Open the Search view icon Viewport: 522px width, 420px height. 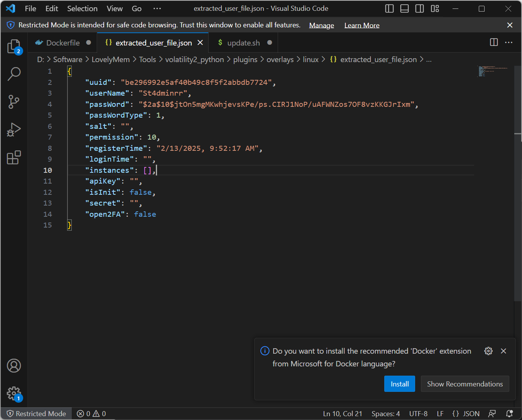[x=14, y=74]
